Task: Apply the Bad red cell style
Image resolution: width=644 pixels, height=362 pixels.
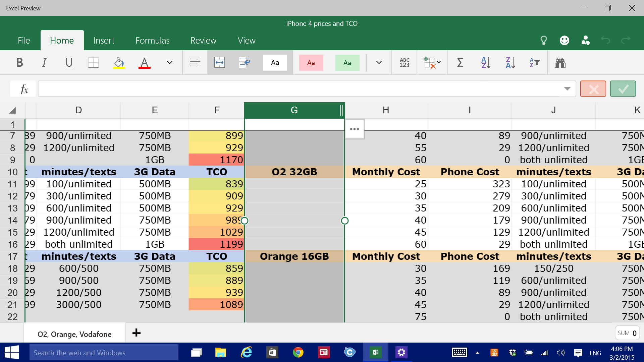Action: (x=311, y=63)
